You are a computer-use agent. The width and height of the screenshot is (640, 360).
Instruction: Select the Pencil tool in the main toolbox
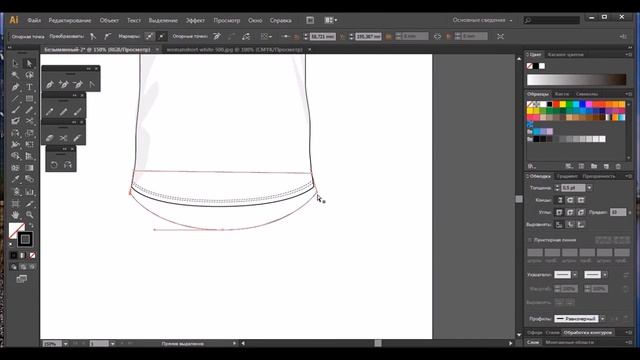pos(29,110)
